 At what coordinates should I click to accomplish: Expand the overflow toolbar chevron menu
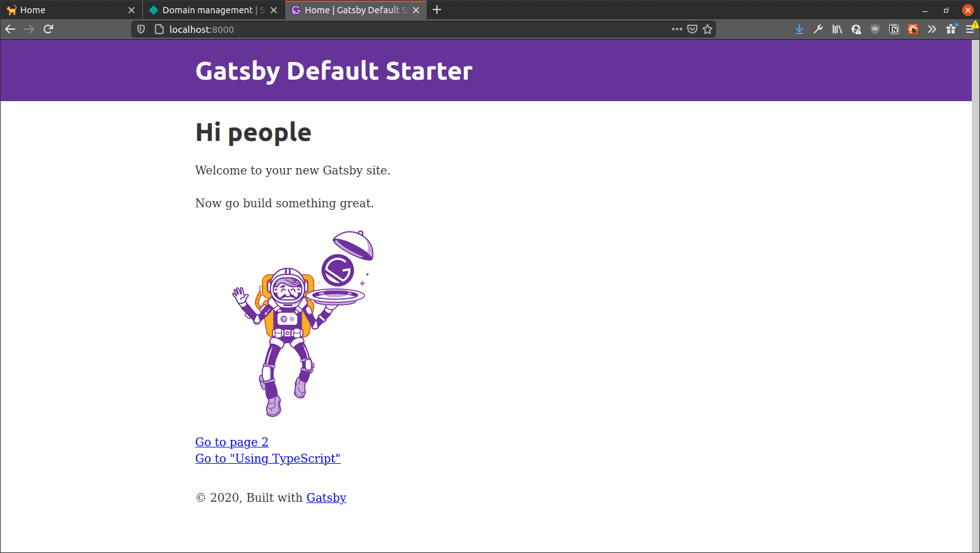coord(932,29)
